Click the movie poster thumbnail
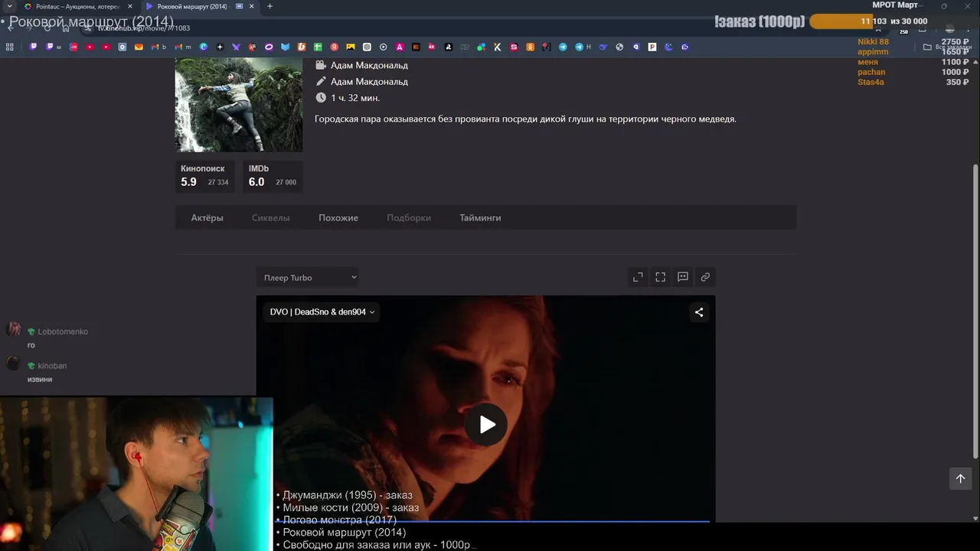980x551 pixels. coord(239,105)
